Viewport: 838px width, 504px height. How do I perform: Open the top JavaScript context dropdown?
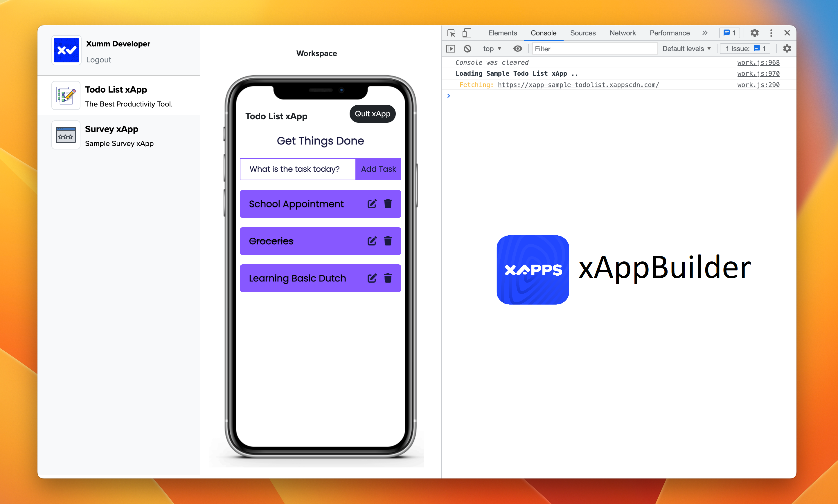coord(492,48)
